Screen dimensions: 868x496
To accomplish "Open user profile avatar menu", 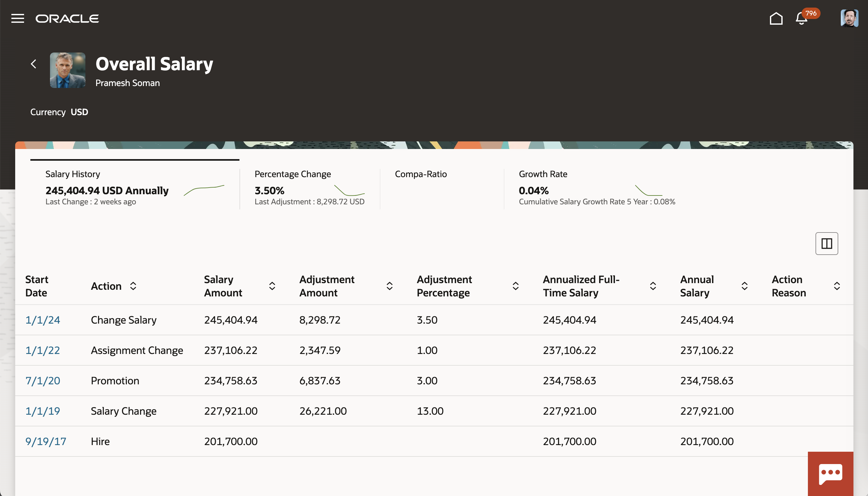I will click(849, 18).
